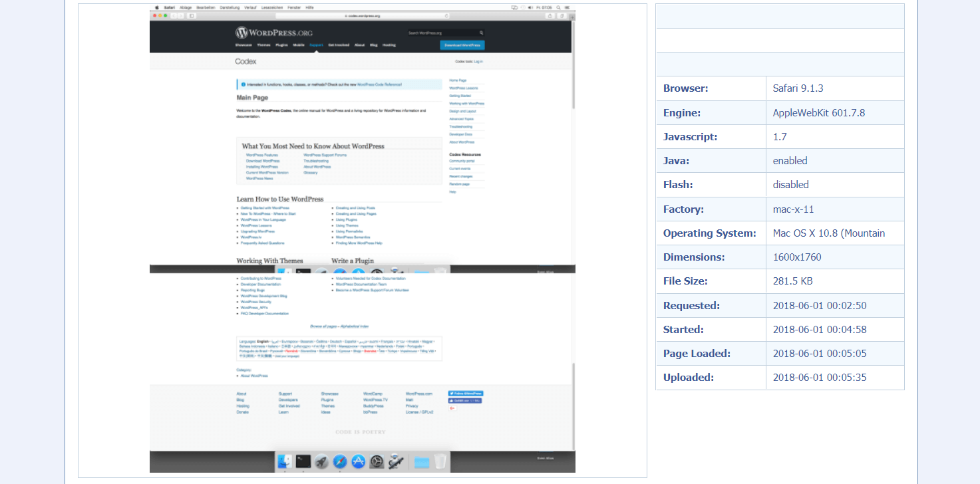980x484 pixels.
Task: Click the Automator robot icon in the bottom dock
Action: (x=396, y=461)
